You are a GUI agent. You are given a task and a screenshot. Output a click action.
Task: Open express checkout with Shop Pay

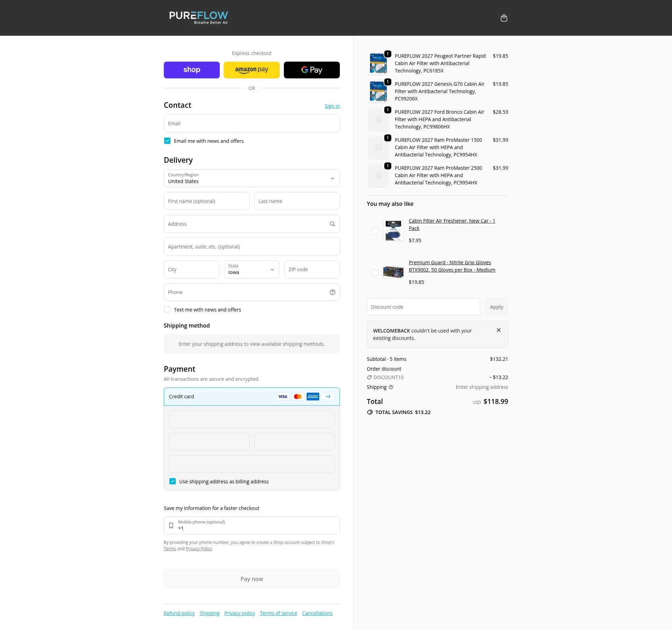tap(191, 70)
